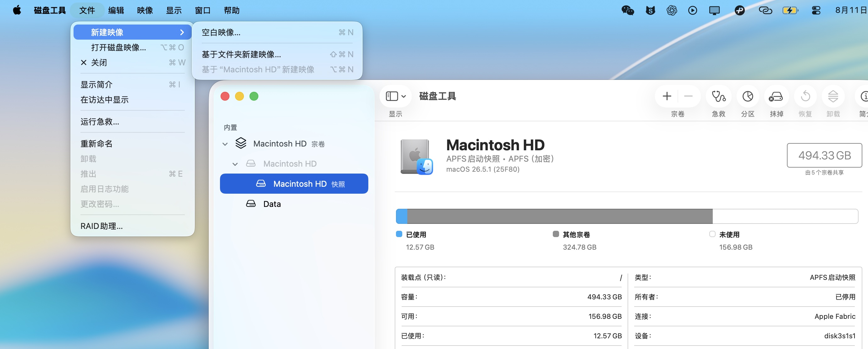Click the Unmount toolbar icon
Viewport: 868px width, 349px height.
(833, 97)
